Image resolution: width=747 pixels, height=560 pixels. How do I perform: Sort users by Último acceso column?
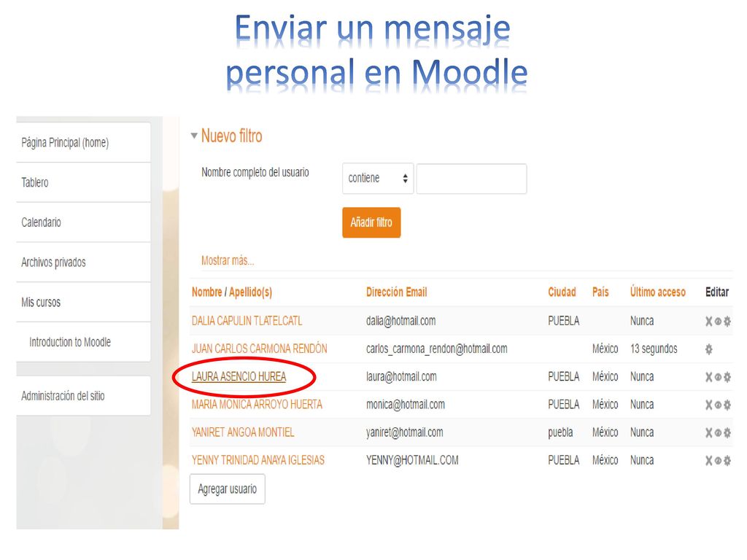click(x=658, y=292)
